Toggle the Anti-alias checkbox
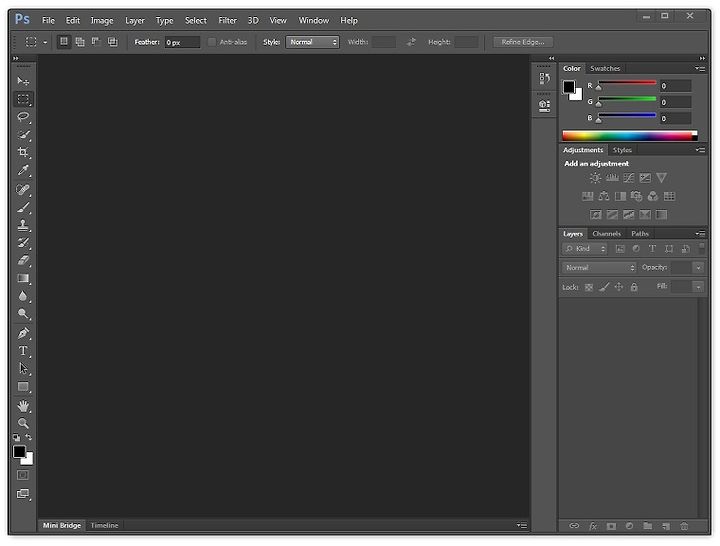The width and height of the screenshot is (720, 546). [212, 42]
